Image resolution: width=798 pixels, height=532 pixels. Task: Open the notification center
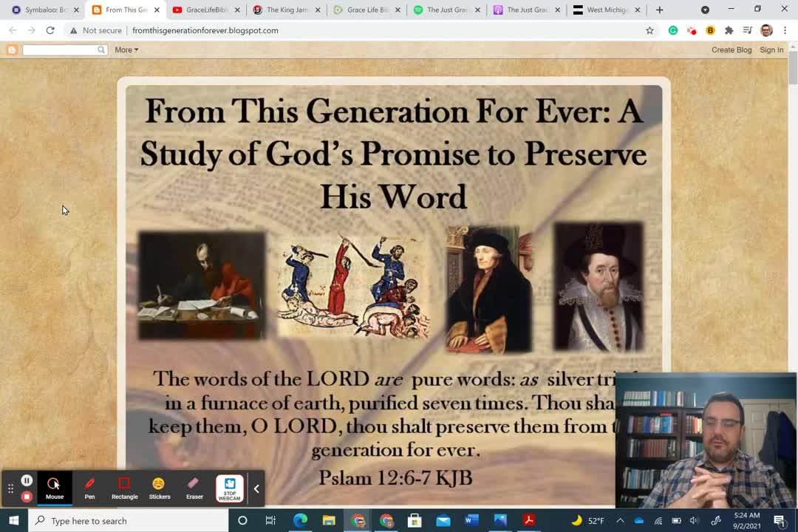pyautogui.click(x=779, y=520)
